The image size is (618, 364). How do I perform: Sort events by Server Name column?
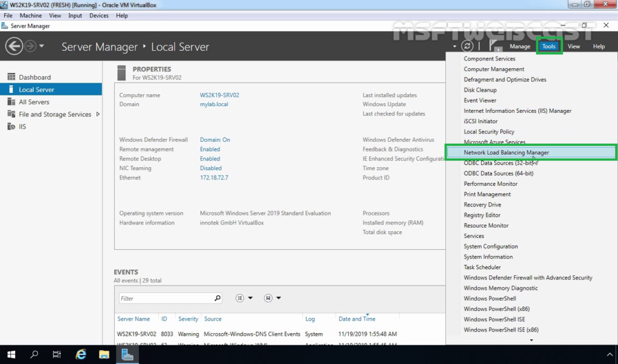[x=133, y=319]
